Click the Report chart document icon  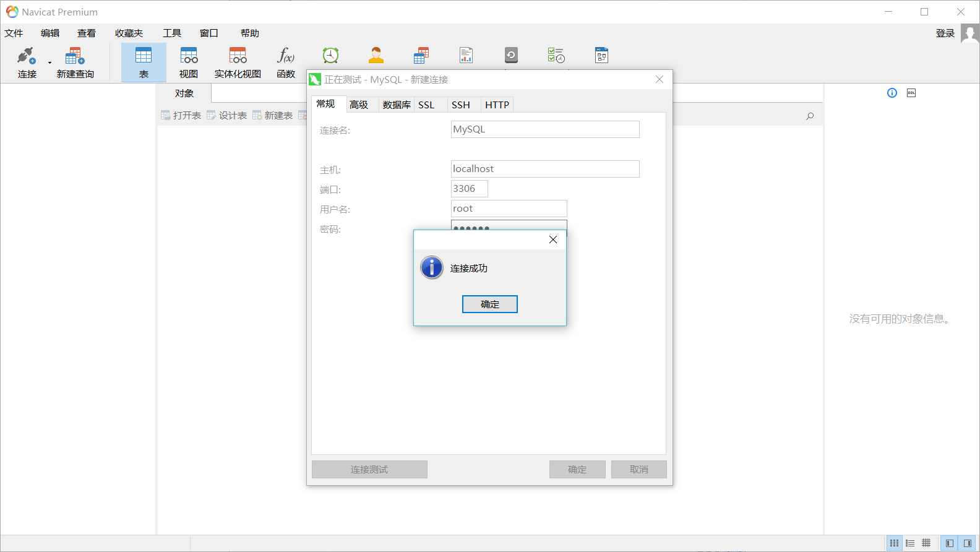pyautogui.click(x=466, y=56)
